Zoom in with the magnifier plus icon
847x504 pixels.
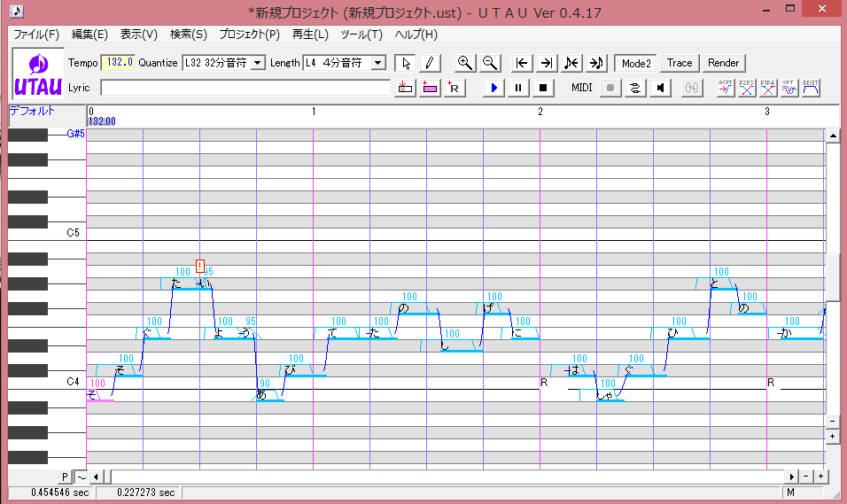(464, 63)
